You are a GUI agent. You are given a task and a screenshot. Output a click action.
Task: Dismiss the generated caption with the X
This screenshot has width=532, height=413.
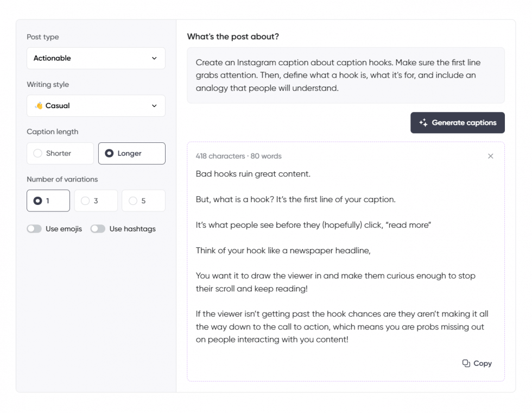(490, 156)
